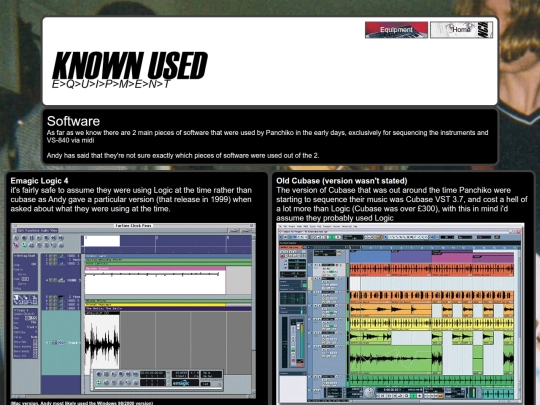Screen dimensions: 540x405
Task: Click the 'Emagic Logic 4' heading
Action: [39, 181]
